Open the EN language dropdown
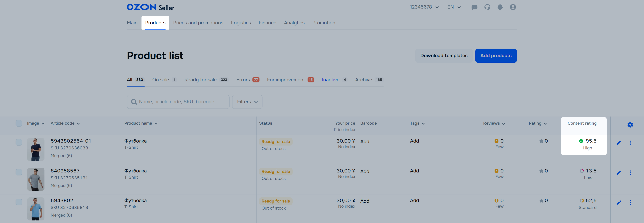This screenshot has height=223, width=644. click(454, 7)
